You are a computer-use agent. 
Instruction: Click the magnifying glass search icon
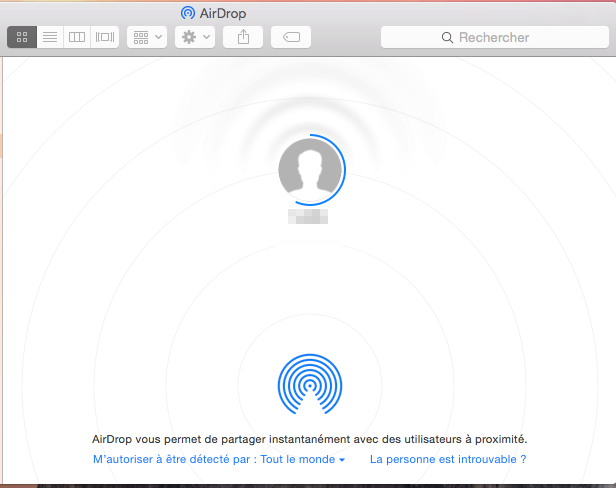click(x=447, y=38)
